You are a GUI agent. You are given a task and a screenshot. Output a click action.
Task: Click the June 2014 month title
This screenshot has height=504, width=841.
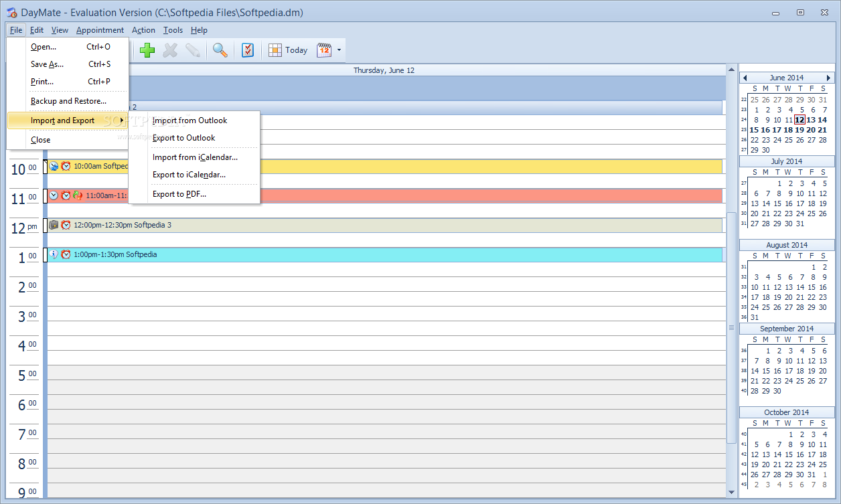click(x=787, y=78)
